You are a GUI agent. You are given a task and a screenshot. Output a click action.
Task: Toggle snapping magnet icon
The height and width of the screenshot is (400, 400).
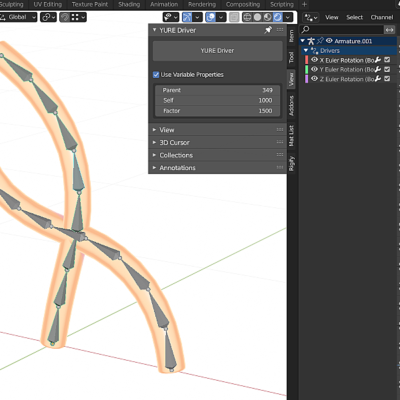pyautogui.click(x=65, y=17)
